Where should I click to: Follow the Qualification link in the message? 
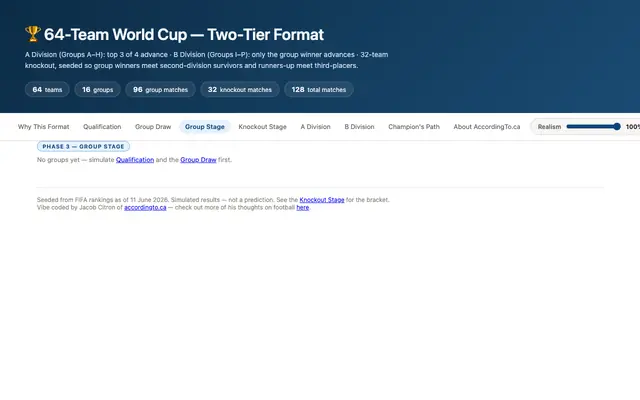coord(135,160)
